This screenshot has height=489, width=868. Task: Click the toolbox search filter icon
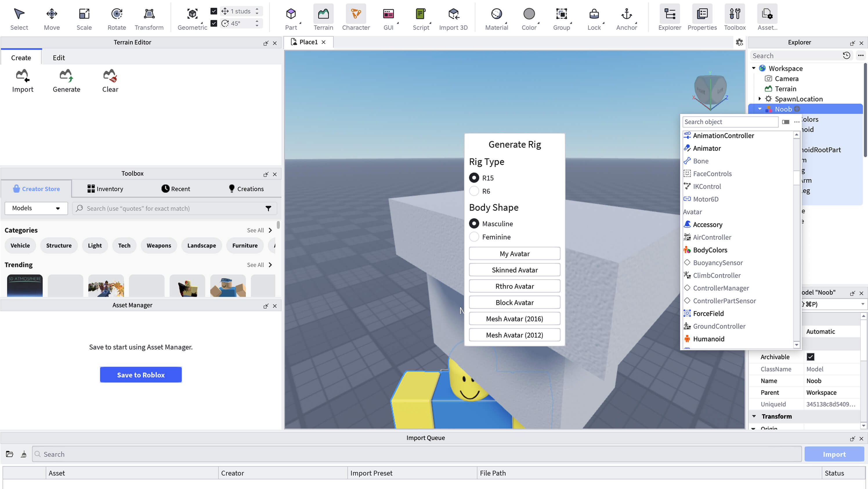pos(268,208)
